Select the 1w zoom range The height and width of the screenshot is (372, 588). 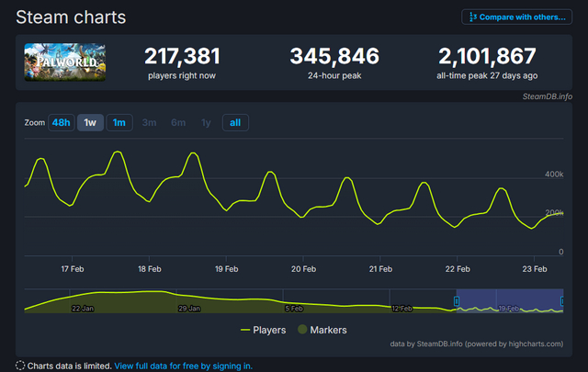click(90, 123)
